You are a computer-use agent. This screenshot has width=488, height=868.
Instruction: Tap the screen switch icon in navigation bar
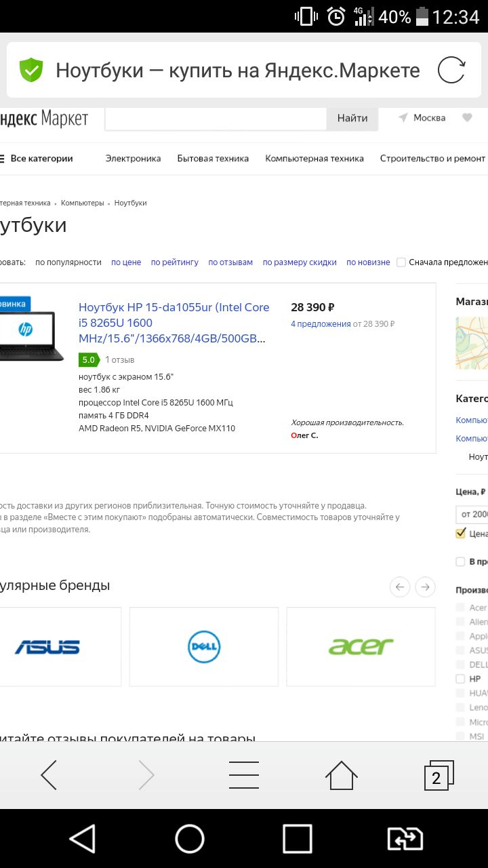pyautogui.click(x=405, y=839)
